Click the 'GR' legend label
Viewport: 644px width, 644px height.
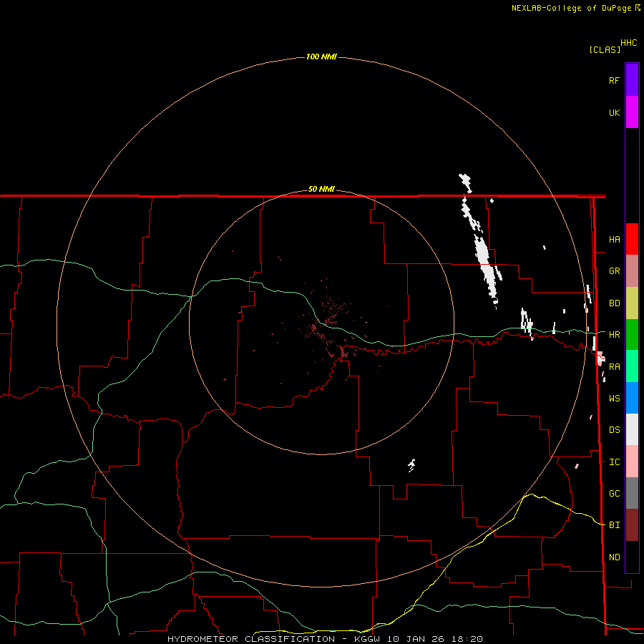614,271
